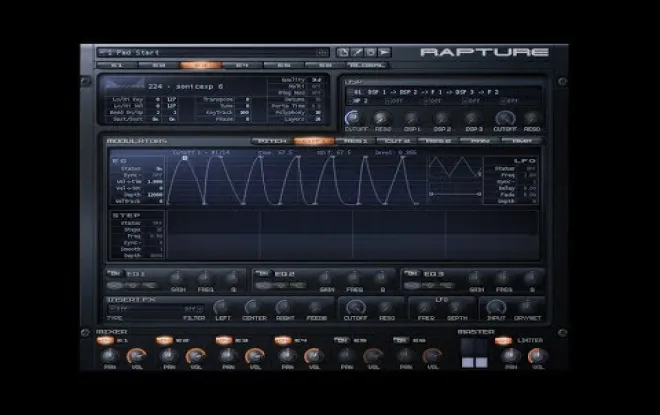Select the CUT 2 modulator tab
This screenshot has height=415, width=660.
pos(397,141)
